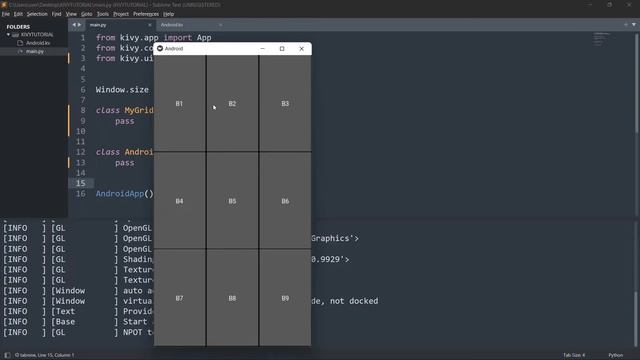Image resolution: width=640 pixels, height=360 pixels.
Task: Change Tab Size setting in status bar
Action: point(574,355)
